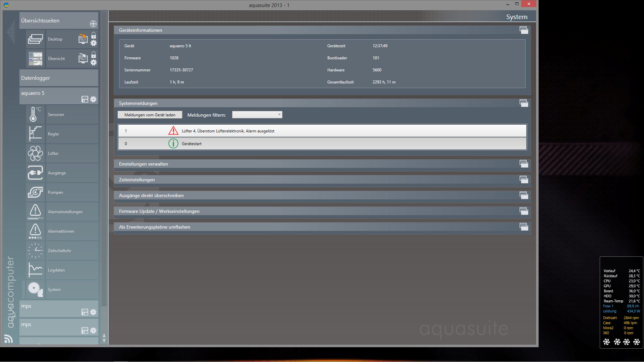Toggle the desktop-mode monitor icon for Übersicht

coord(83,58)
